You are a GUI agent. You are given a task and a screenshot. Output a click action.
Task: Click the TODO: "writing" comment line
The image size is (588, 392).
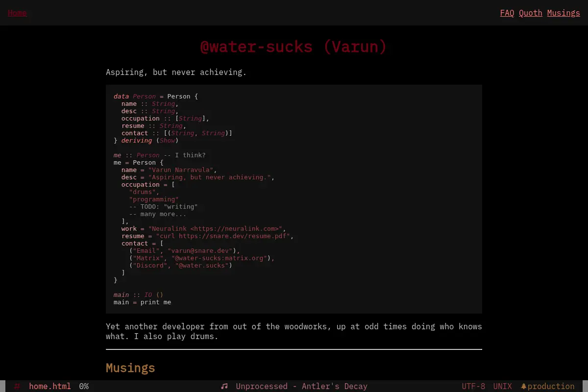pos(164,207)
